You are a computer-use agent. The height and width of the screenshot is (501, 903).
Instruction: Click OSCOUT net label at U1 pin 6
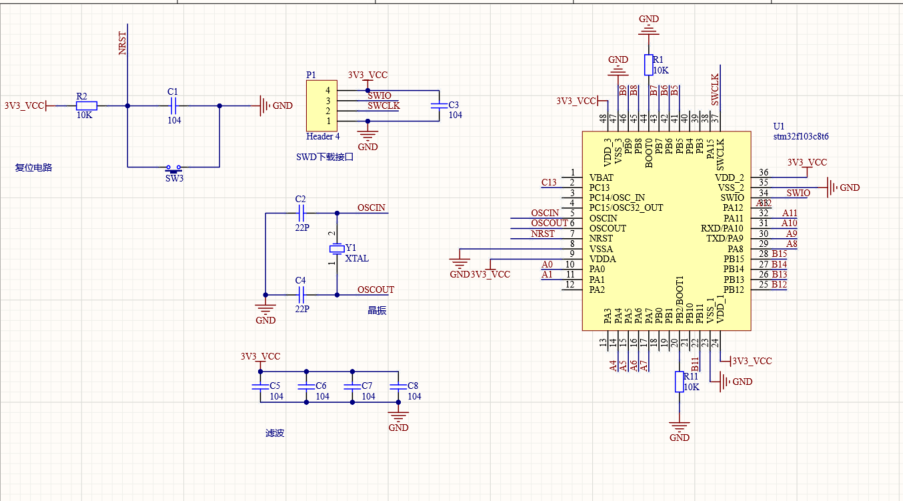549,223
